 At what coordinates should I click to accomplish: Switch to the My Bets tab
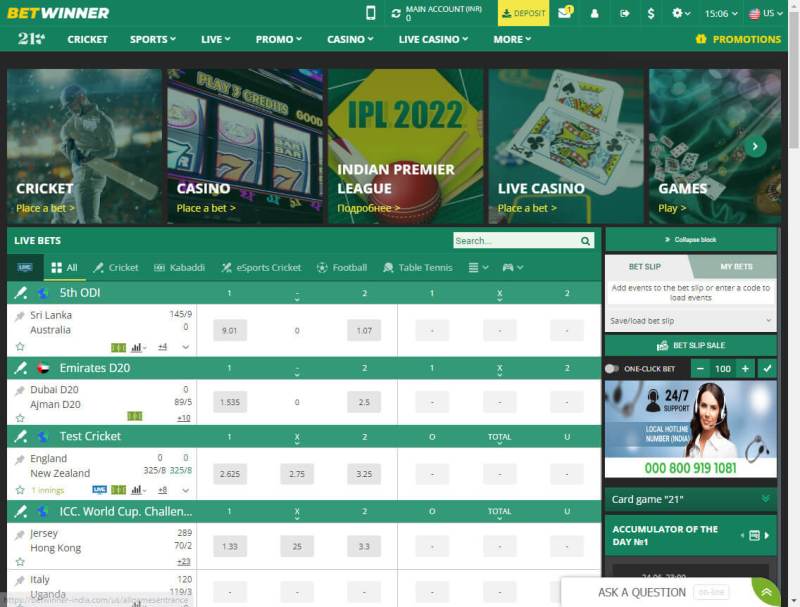coord(736,267)
